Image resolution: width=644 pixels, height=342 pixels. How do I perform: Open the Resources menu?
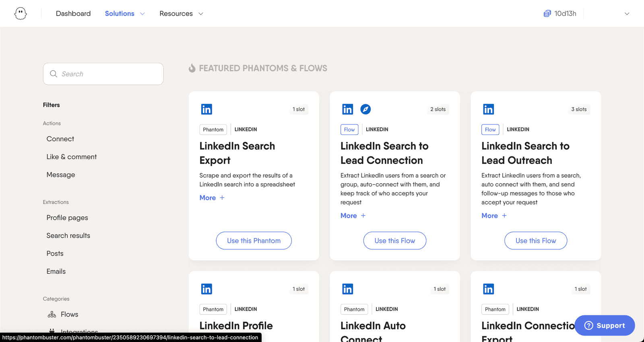coord(176,13)
